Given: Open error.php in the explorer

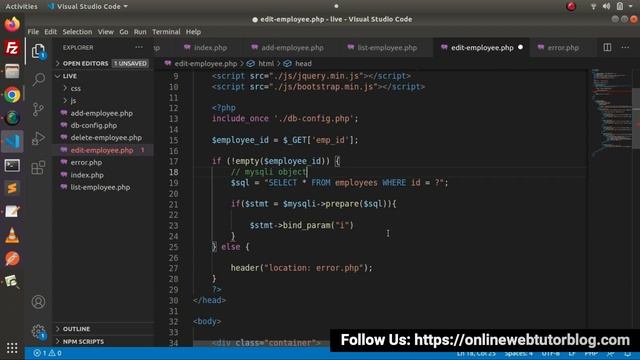Looking at the screenshot, I should 86,162.
